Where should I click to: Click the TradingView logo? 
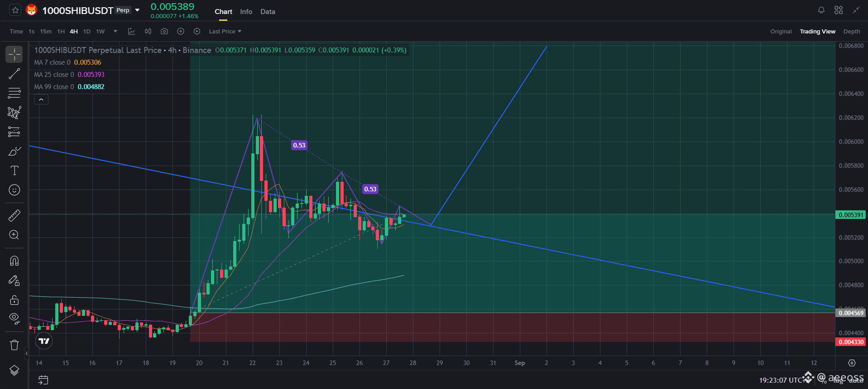[x=44, y=341]
